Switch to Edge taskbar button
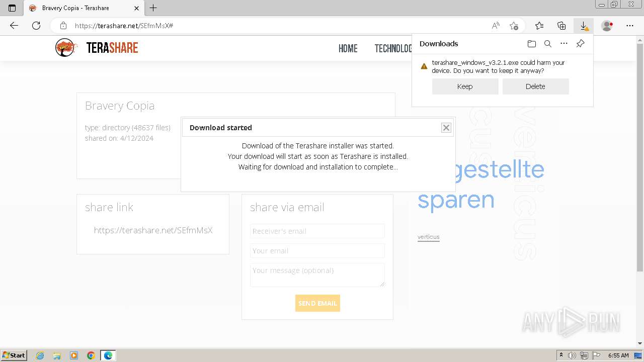Image resolution: width=644 pixels, height=362 pixels. (108, 355)
